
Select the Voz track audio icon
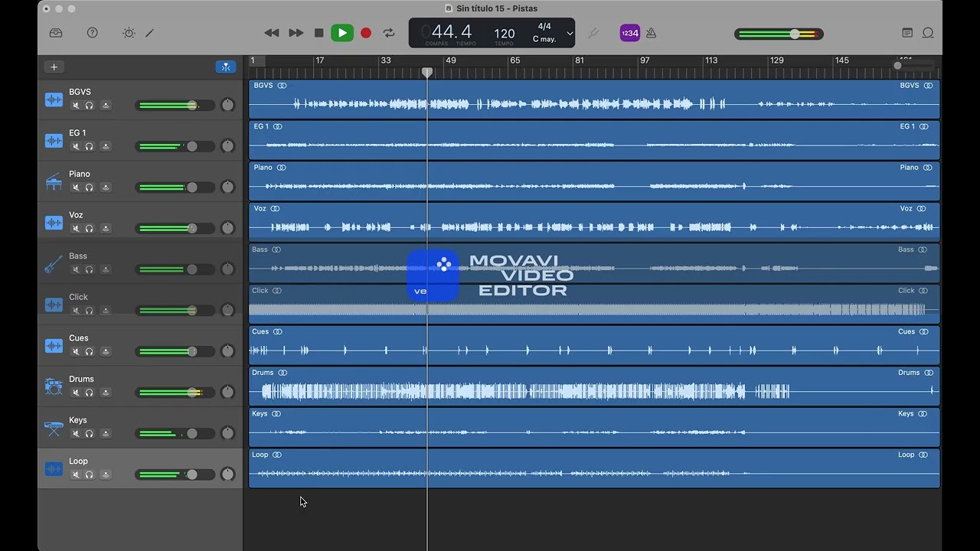(x=54, y=223)
